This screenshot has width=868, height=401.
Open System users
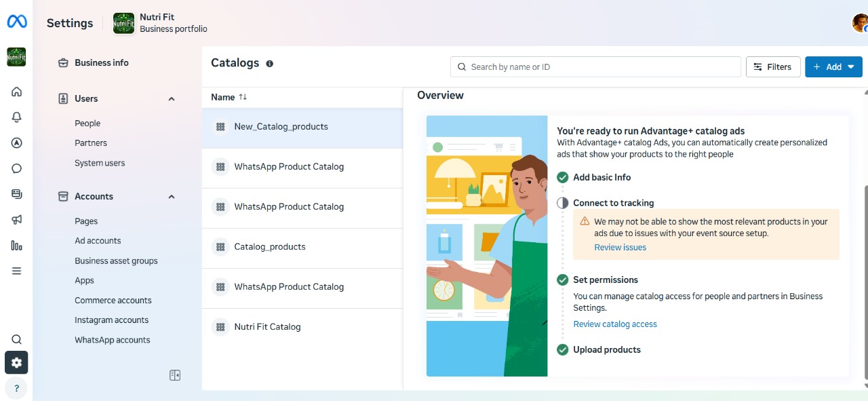pyautogui.click(x=100, y=163)
